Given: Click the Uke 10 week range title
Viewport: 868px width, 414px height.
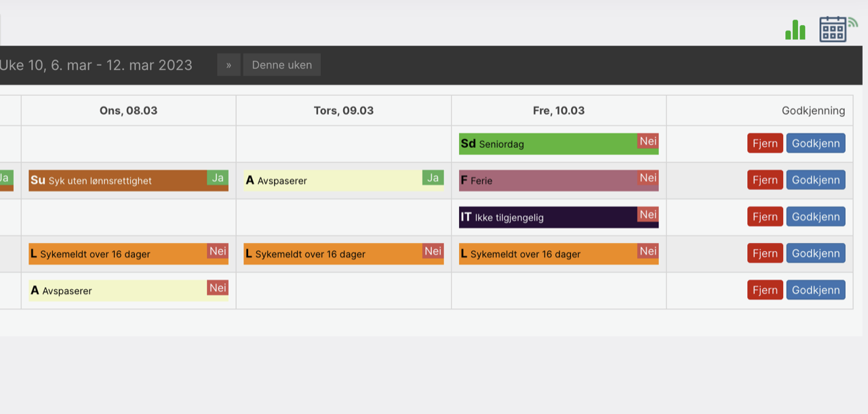Looking at the screenshot, I should pos(96,65).
